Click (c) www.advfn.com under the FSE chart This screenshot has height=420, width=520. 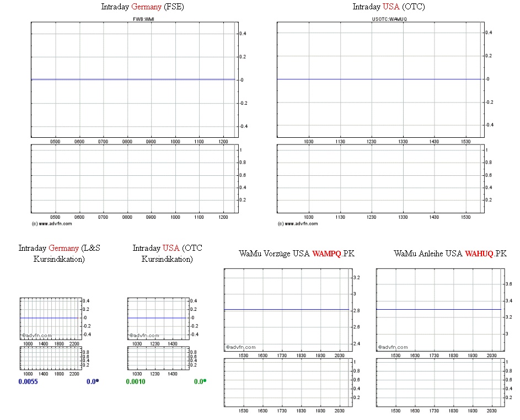tap(52, 224)
